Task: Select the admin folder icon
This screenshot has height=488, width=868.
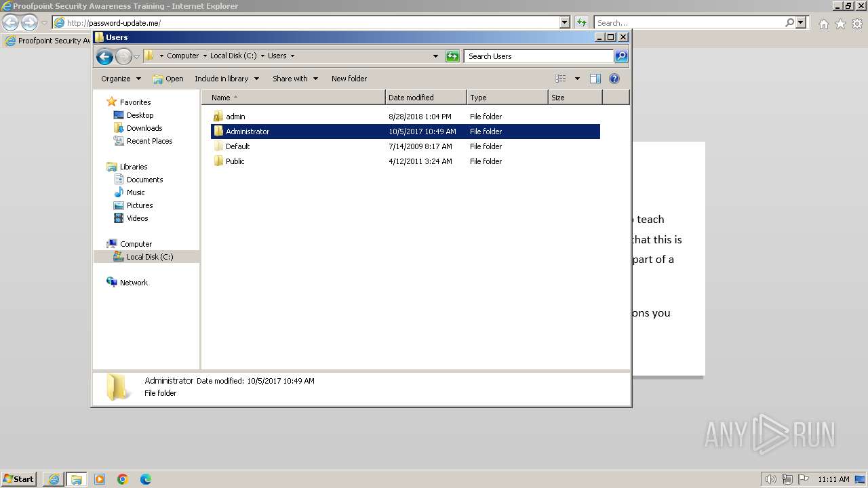Action: point(218,117)
